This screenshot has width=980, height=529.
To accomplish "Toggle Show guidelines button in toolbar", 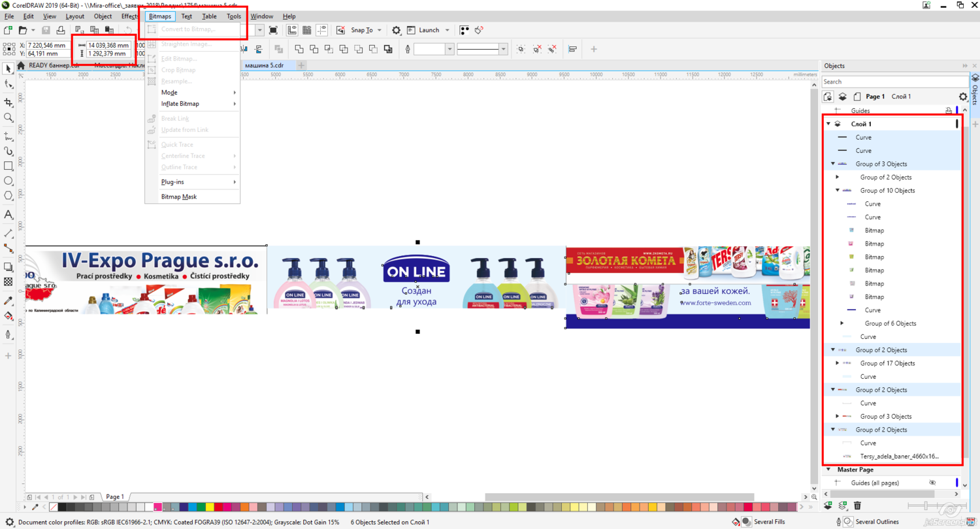I will pos(321,30).
